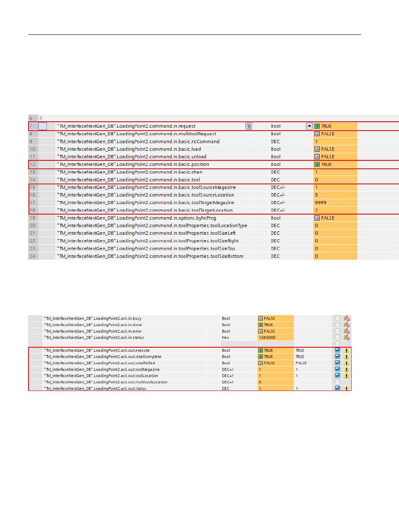Click warning icon beside ack.out.status

coord(346,389)
